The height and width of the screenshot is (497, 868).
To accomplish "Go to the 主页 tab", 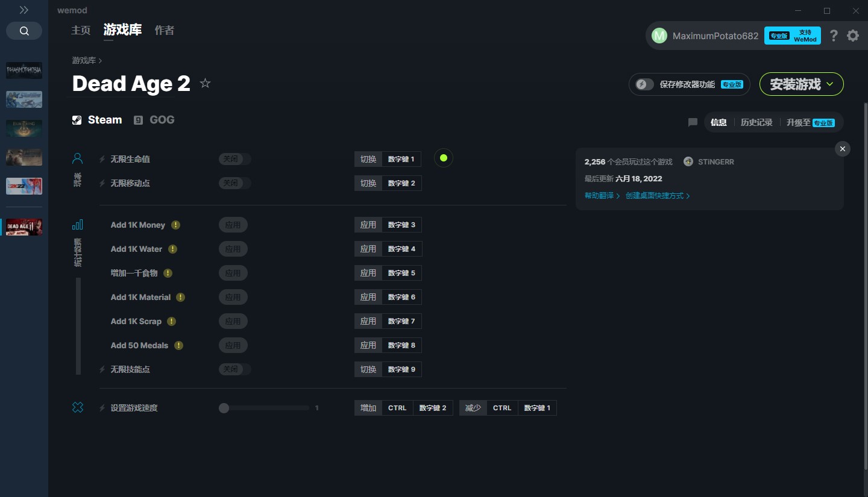I will point(81,30).
